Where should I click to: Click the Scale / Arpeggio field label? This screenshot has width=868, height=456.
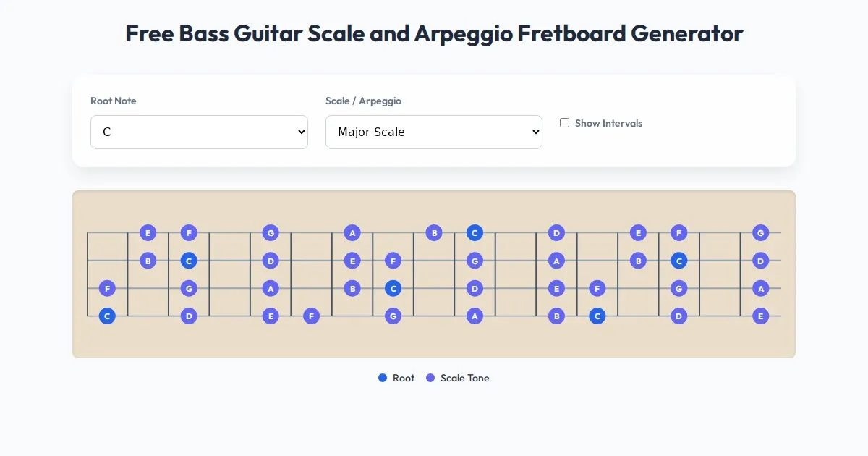pos(363,101)
